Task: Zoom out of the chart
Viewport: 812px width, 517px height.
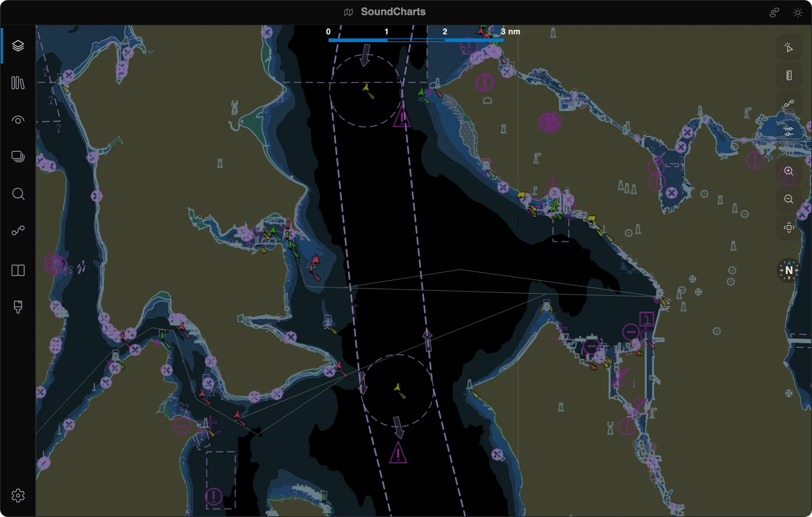Action: click(789, 199)
